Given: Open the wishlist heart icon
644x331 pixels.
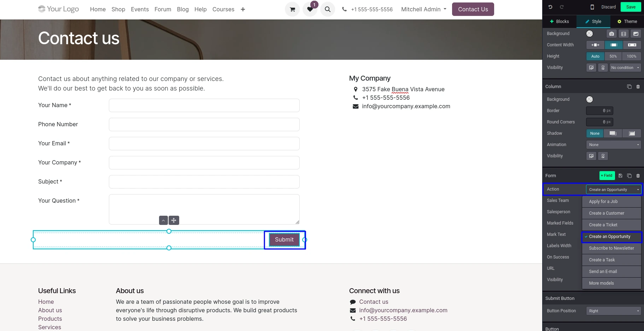Looking at the screenshot, I should click(x=310, y=9).
